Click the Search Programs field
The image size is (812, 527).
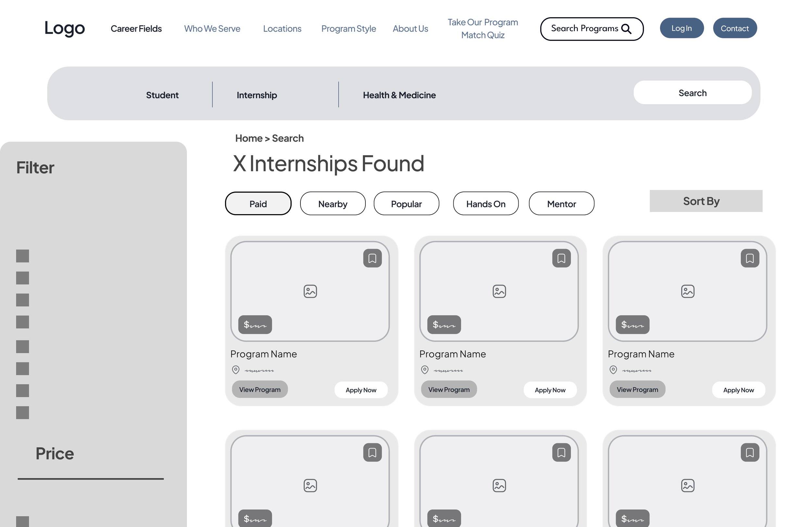point(591,29)
